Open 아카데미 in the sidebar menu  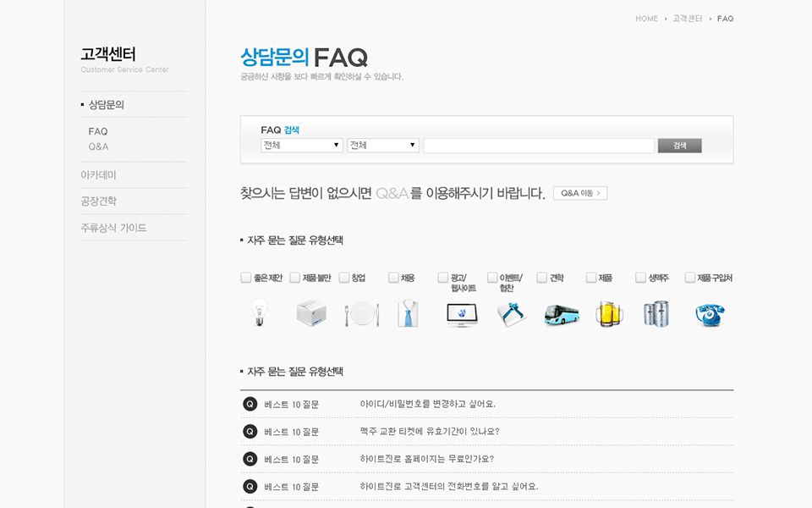tap(98, 175)
